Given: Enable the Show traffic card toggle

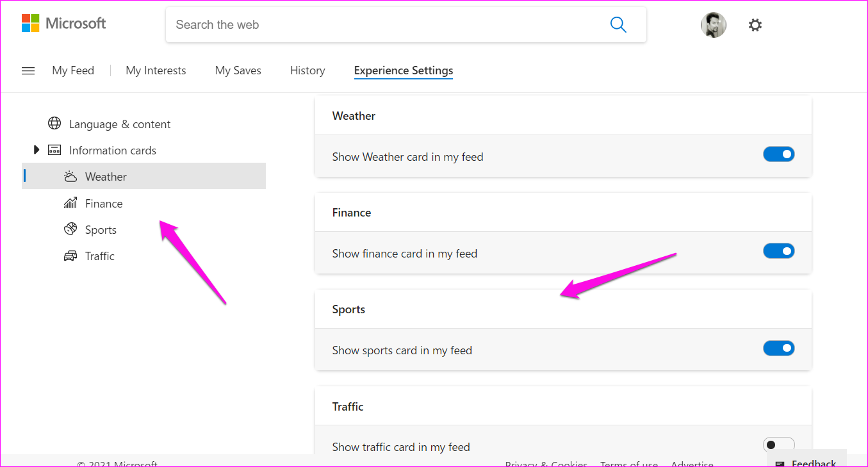Looking at the screenshot, I should pos(778,444).
